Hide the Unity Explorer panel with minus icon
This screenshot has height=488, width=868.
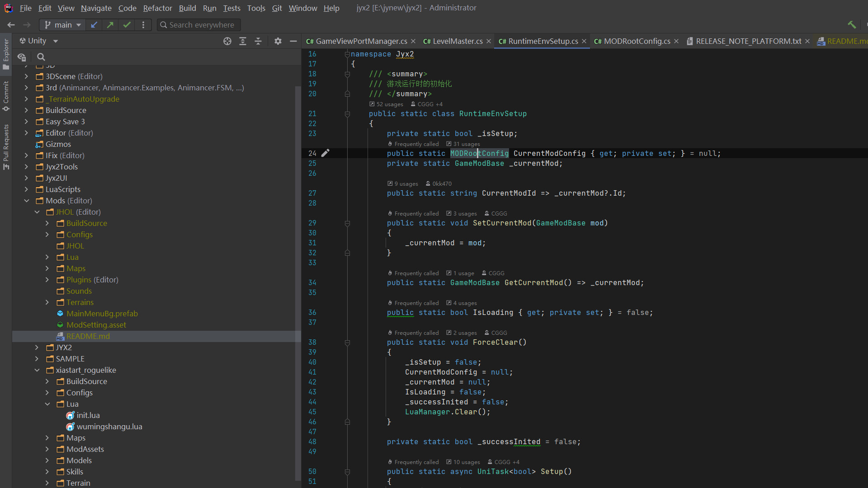pyautogui.click(x=293, y=41)
